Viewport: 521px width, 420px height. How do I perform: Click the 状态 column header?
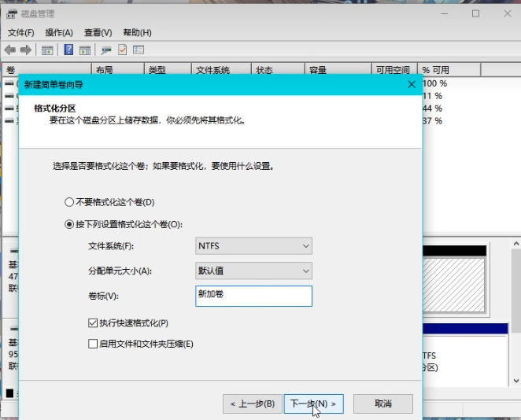278,70
